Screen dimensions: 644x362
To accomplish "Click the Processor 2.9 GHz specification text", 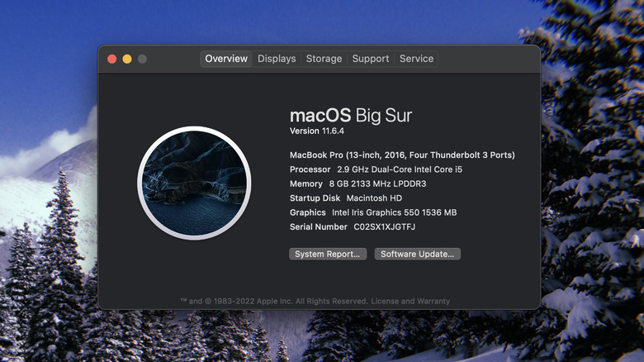I will tap(376, 169).
